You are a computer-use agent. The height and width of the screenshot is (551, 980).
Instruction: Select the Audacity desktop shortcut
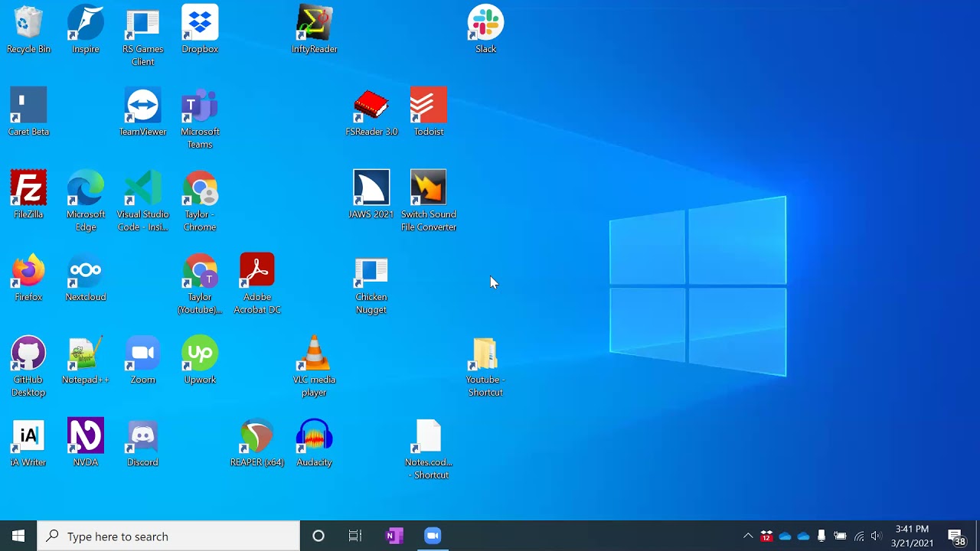[314, 444]
